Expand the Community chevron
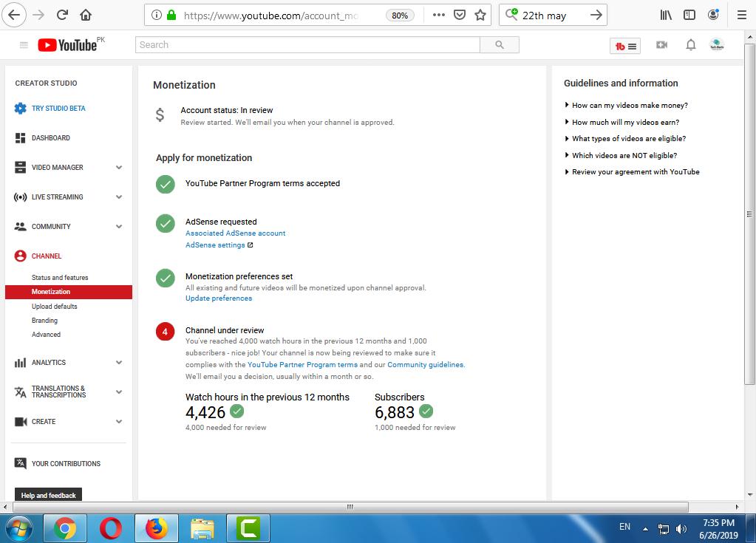The width and height of the screenshot is (756, 543). click(118, 227)
